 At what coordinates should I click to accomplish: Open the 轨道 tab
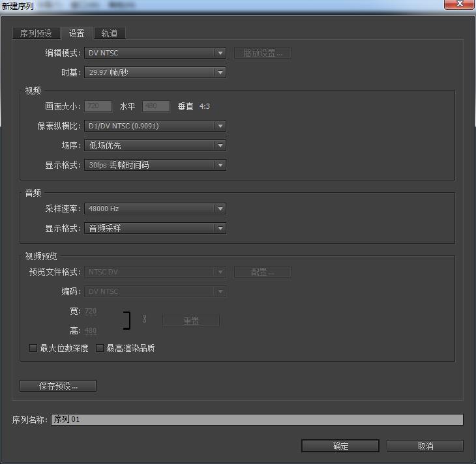pos(110,33)
